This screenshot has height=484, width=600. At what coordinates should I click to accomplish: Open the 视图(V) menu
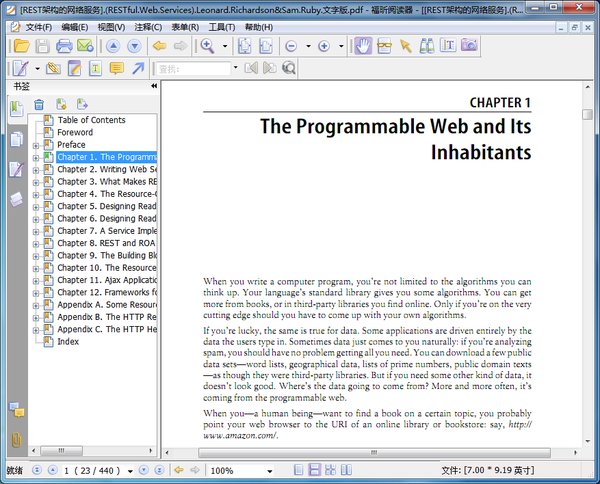click(111, 27)
